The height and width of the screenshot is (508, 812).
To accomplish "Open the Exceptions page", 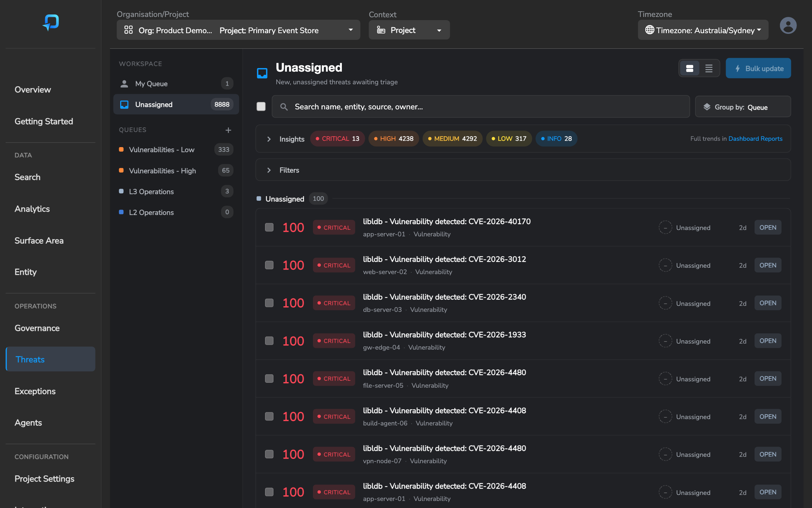I will pos(35,391).
